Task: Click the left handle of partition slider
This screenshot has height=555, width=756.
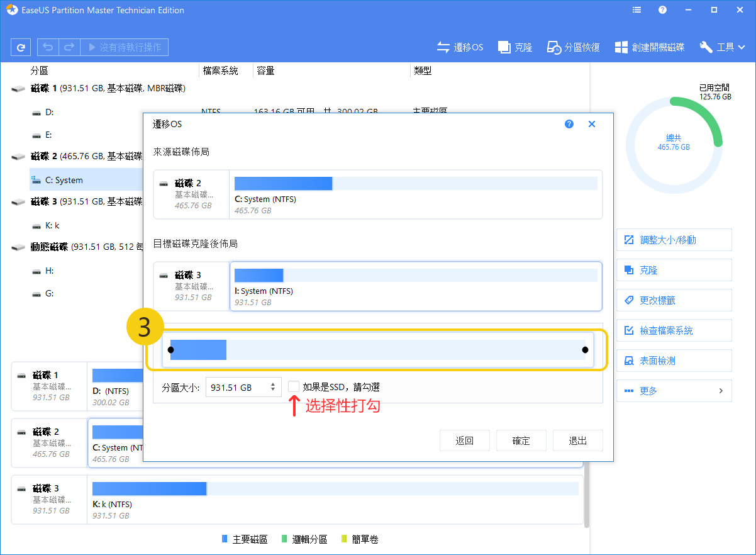Action: (171, 350)
